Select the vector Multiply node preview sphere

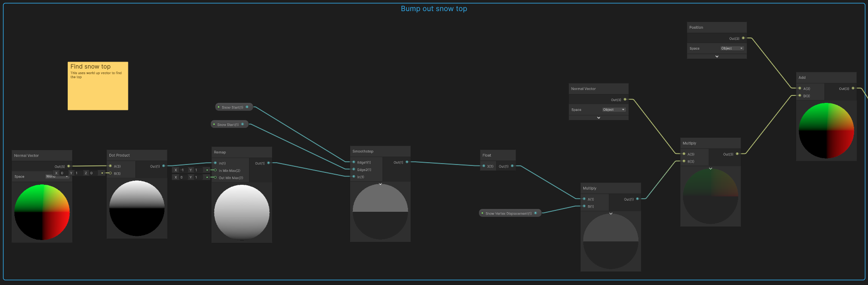click(x=710, y=196)
